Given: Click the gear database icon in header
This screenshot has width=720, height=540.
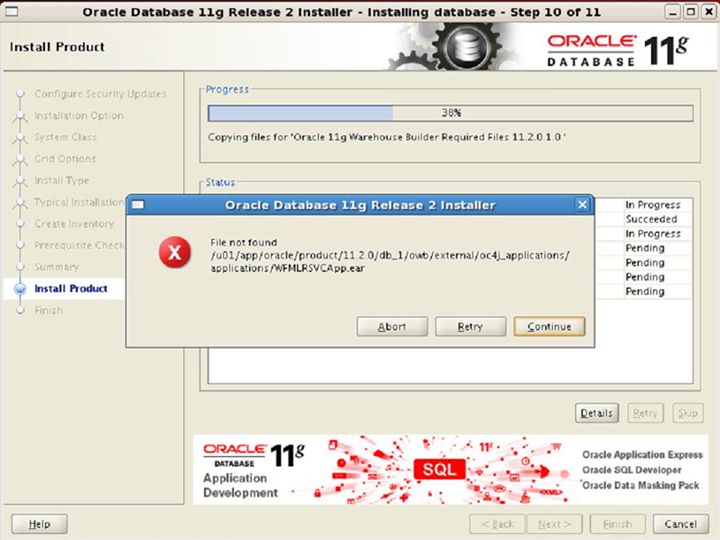Looking at the screenshot, I should (467, 47).
